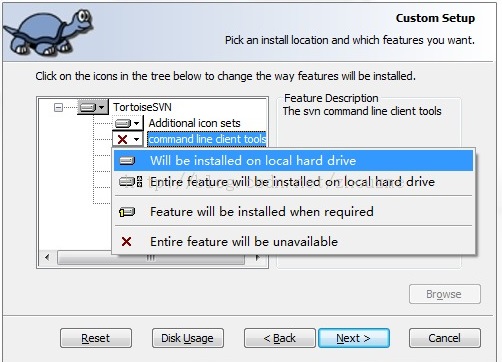Click the Next button
The image size is (502, 362).
pyautogui.click(x=354, y=338)
